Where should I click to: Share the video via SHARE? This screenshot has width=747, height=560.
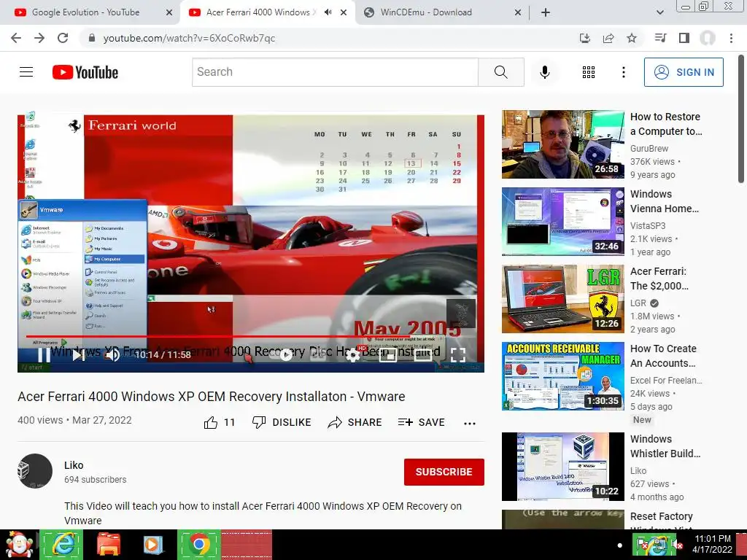355,422
